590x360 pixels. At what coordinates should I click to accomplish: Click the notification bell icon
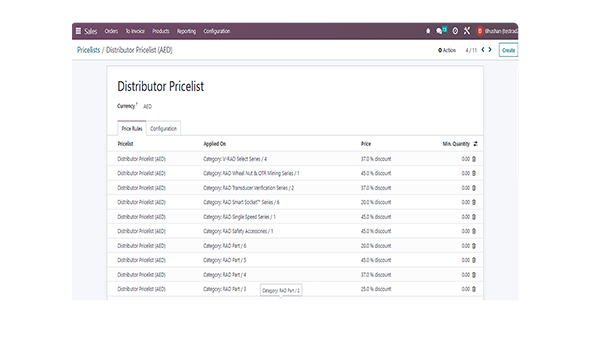[x=428, y=31]
